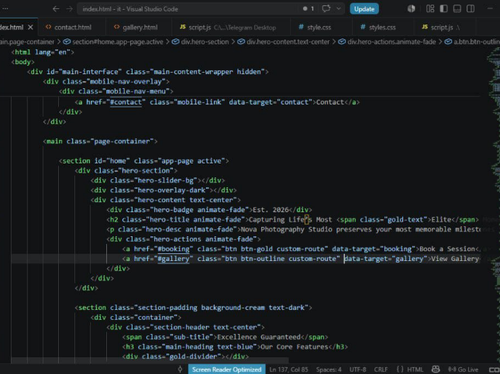Open the Copilot chat icon
The image size is (500, 374).
pos(326,9)
